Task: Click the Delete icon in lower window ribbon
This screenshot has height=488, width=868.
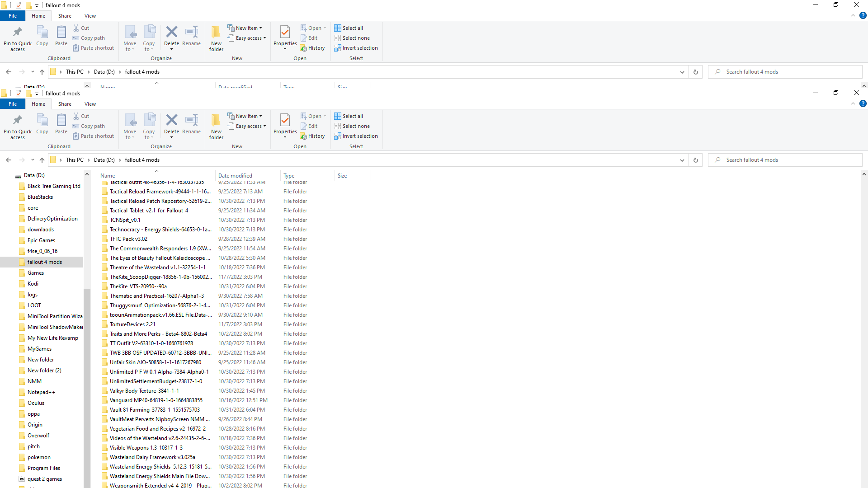Action: pos(171,126)
